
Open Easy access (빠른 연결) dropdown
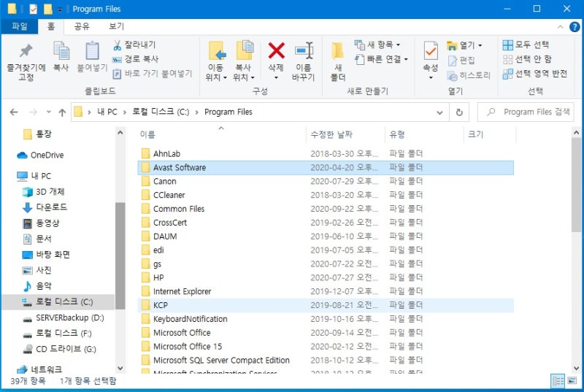click(380, 59)
